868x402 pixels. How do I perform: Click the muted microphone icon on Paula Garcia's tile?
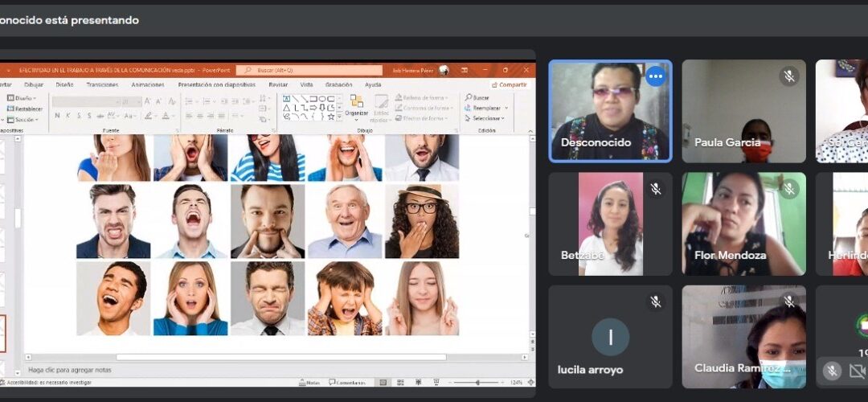click(x=789, y=76)
